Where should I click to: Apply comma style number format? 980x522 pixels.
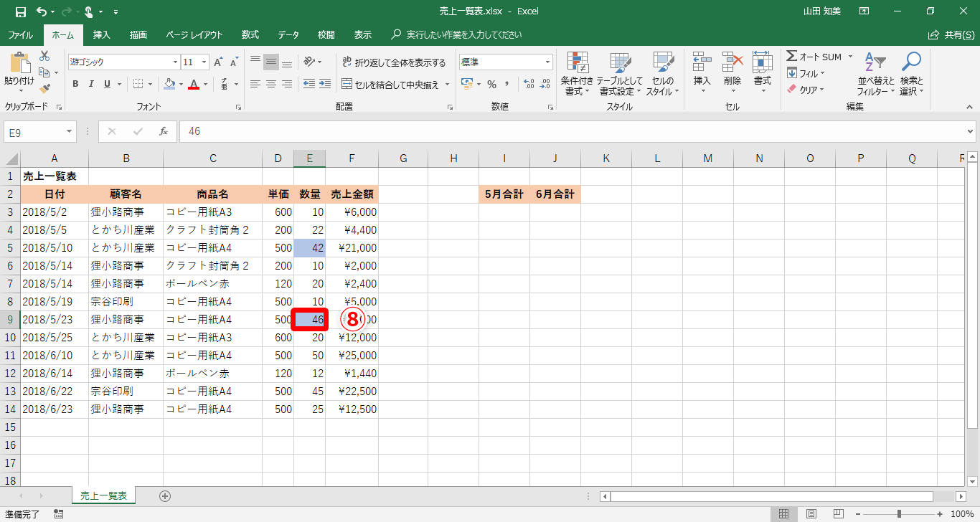coord(508,84)
